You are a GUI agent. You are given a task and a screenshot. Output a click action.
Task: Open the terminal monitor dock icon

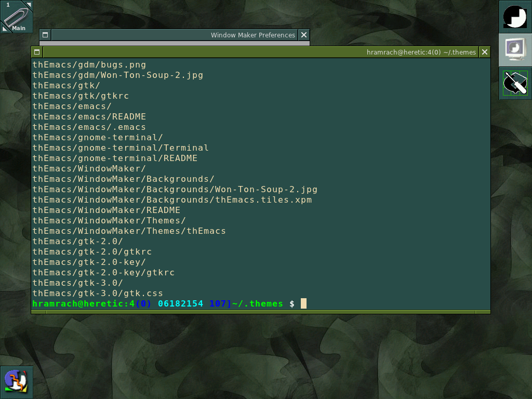pyautogui.click(x=515, y=50)
